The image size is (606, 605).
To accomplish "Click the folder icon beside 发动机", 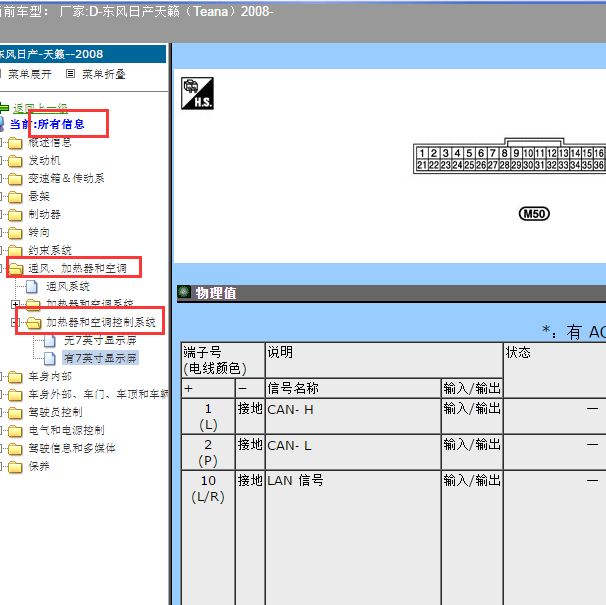I will (15, 161).
